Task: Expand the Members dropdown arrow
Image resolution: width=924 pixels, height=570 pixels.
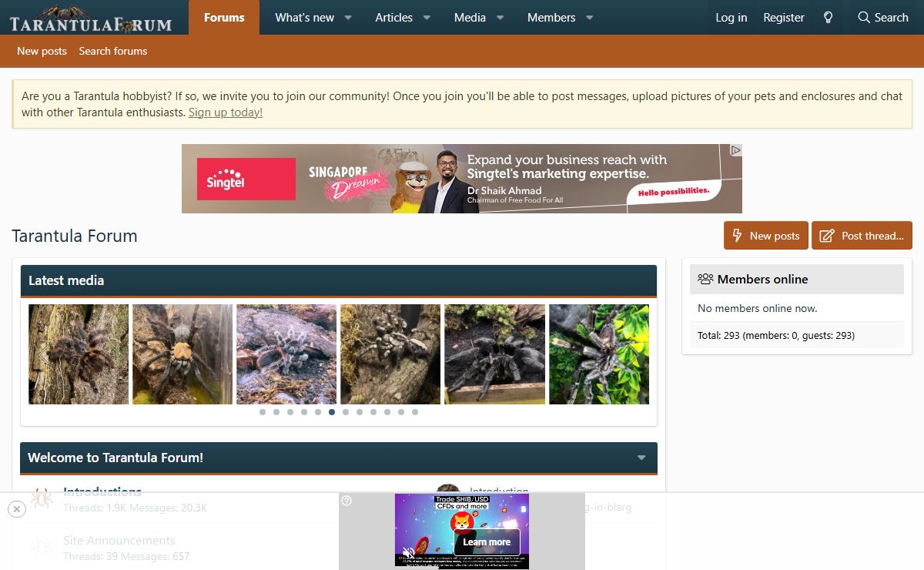Action: coord(590,18)
